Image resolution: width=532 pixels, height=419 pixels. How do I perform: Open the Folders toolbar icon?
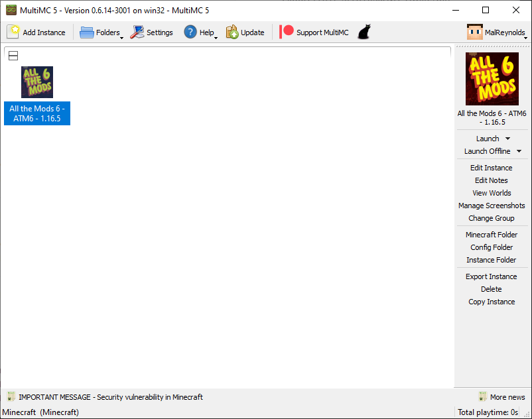pos(86,32)
